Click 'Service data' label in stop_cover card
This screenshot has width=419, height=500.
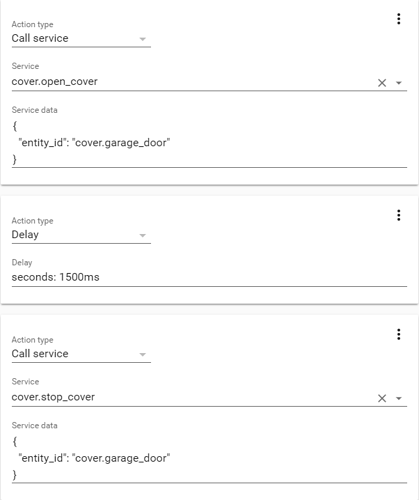pyautogui.click(x=34, y=426)
